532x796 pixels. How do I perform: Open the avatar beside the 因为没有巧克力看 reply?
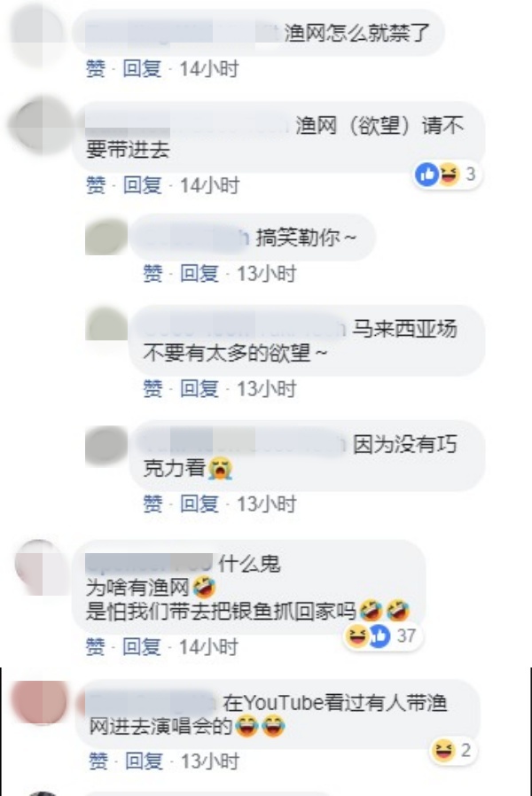coord(106,445)
